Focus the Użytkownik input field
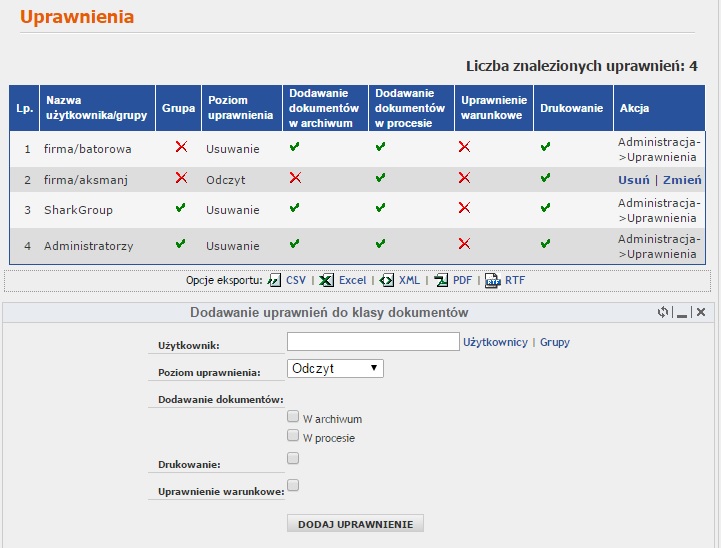The image size is (721, 548). click(373, 342)
